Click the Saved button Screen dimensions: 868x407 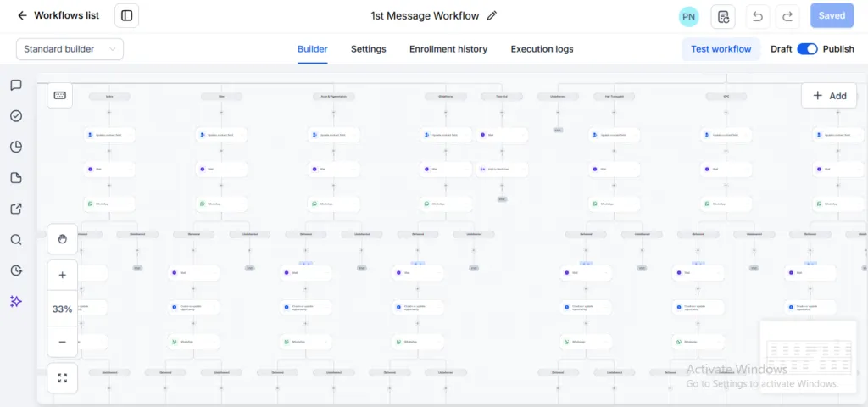point(832,15)
